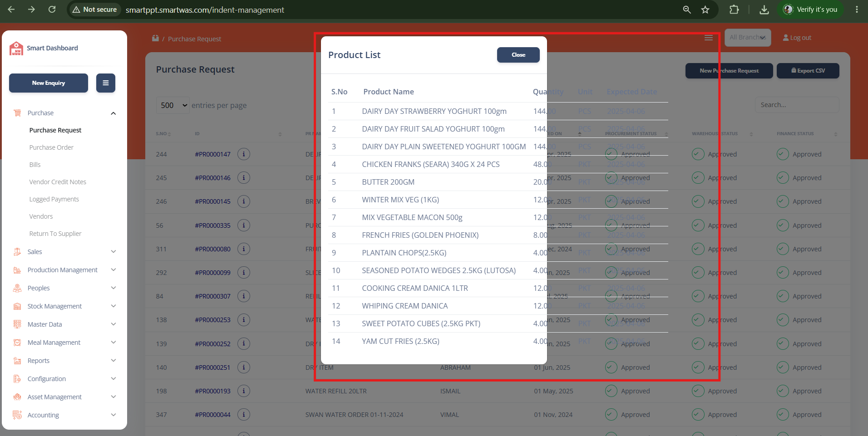The image size is (868, 436).
Task: Open purchase request #PR0000044 link
Action: click(212, 415)
